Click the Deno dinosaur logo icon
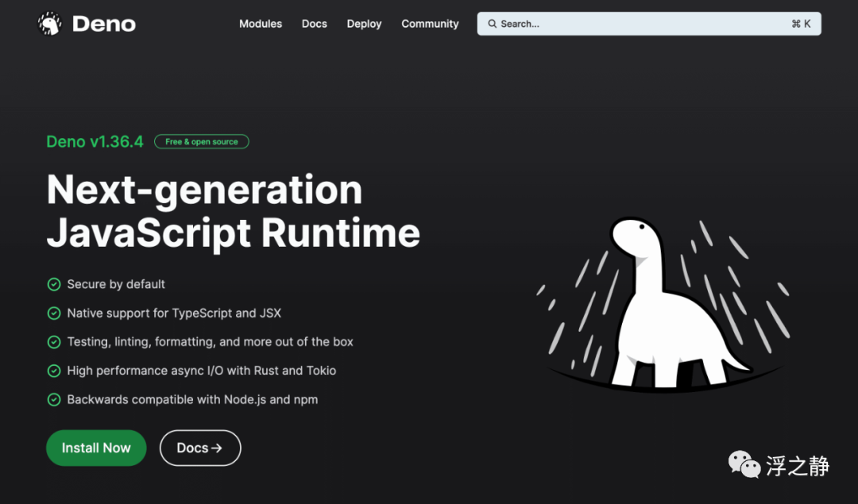The image size is (858, 504). tap(50, 24)
